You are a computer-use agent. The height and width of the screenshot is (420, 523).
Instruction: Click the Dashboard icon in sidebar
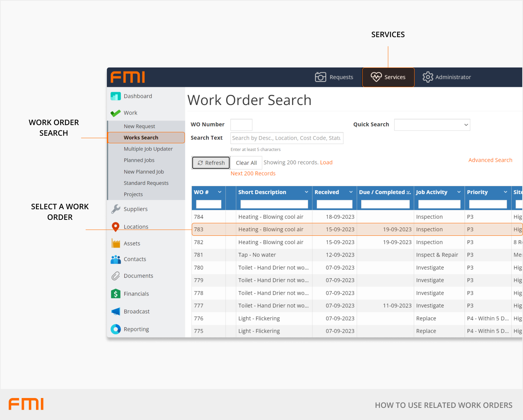pos(116,96)
